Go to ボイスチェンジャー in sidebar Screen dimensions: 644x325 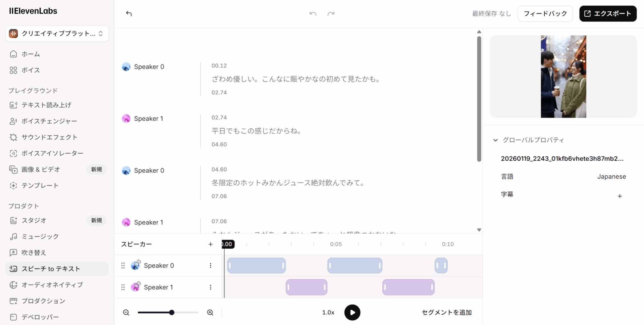(49, 121)
